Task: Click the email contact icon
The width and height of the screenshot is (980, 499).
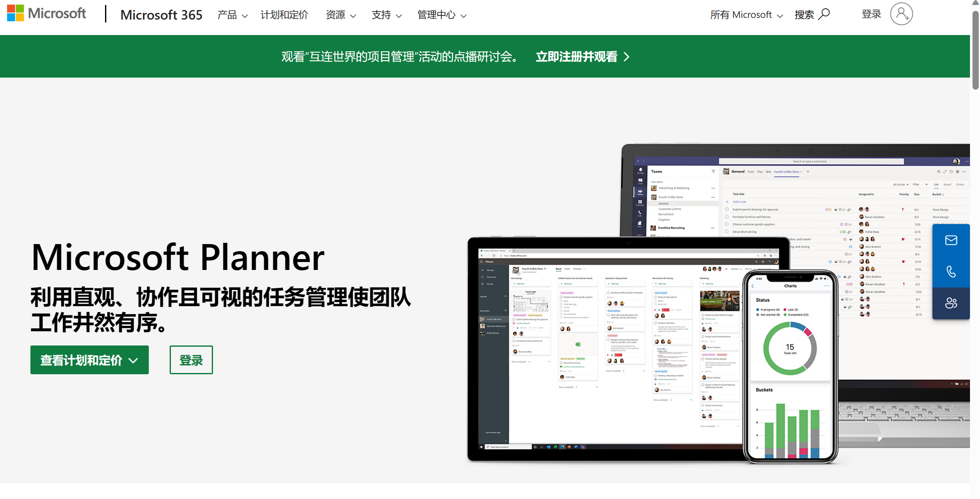Action: click(x=951, y=240)
